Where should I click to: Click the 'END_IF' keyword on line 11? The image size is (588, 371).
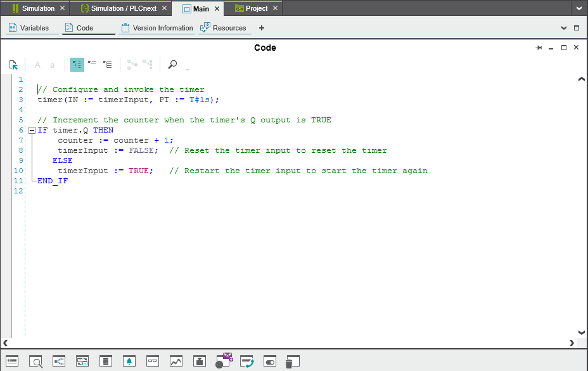click(x=53, y=181)
